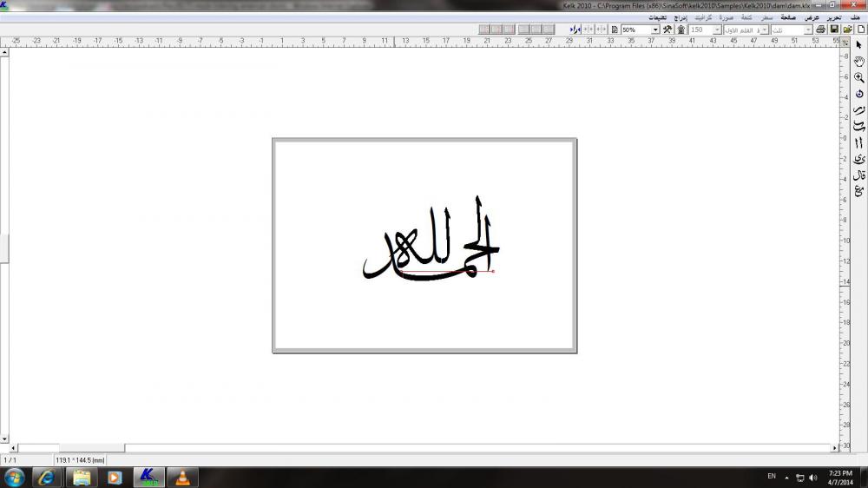Open the تعليمات menu
Screen dimensions: 868x488
click(657, 17)
